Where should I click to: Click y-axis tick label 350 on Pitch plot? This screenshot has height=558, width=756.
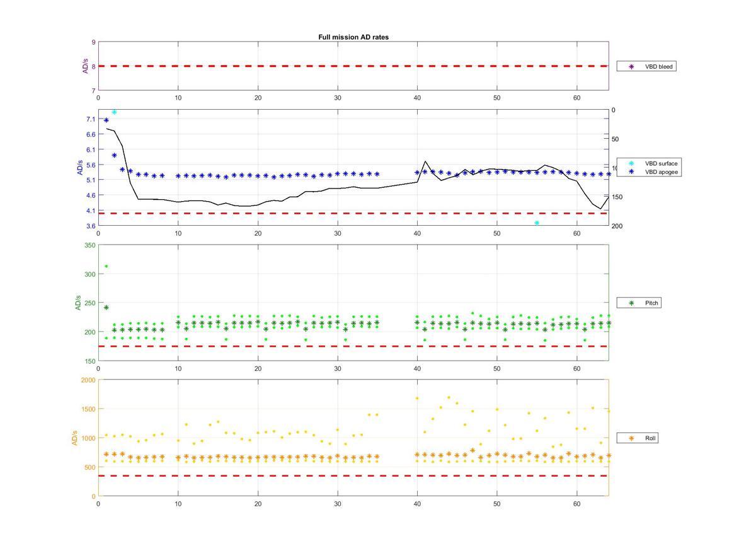tap(90, 245)
